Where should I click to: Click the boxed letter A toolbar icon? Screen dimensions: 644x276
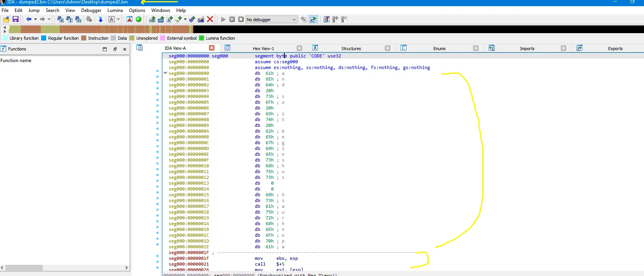click(x=112, y=19)
